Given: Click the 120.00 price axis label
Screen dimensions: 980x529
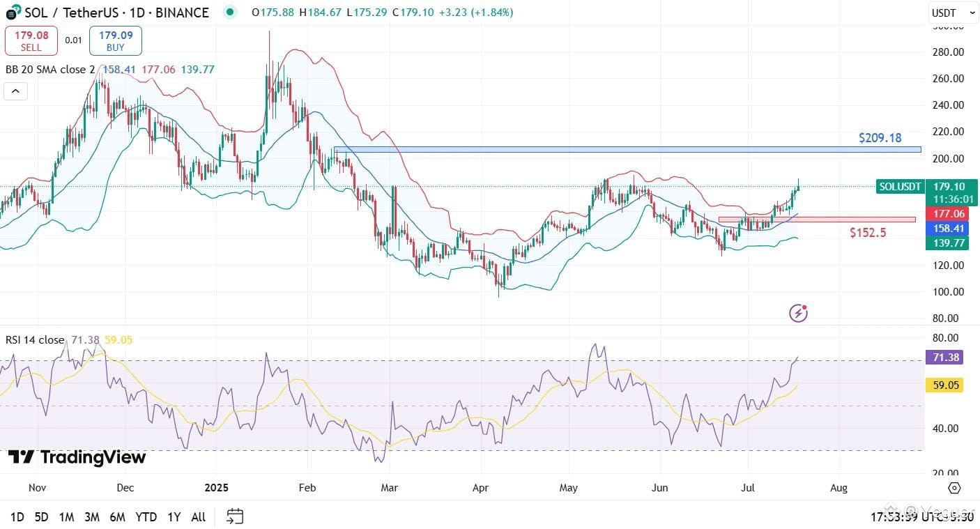Looking at the screenshot, I should 949,265.
